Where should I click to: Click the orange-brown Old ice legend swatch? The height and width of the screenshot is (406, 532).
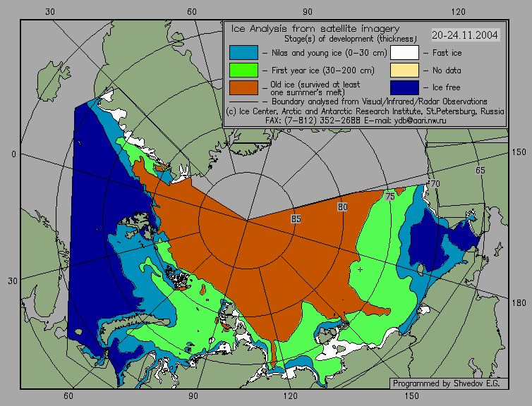click(243, 87)
